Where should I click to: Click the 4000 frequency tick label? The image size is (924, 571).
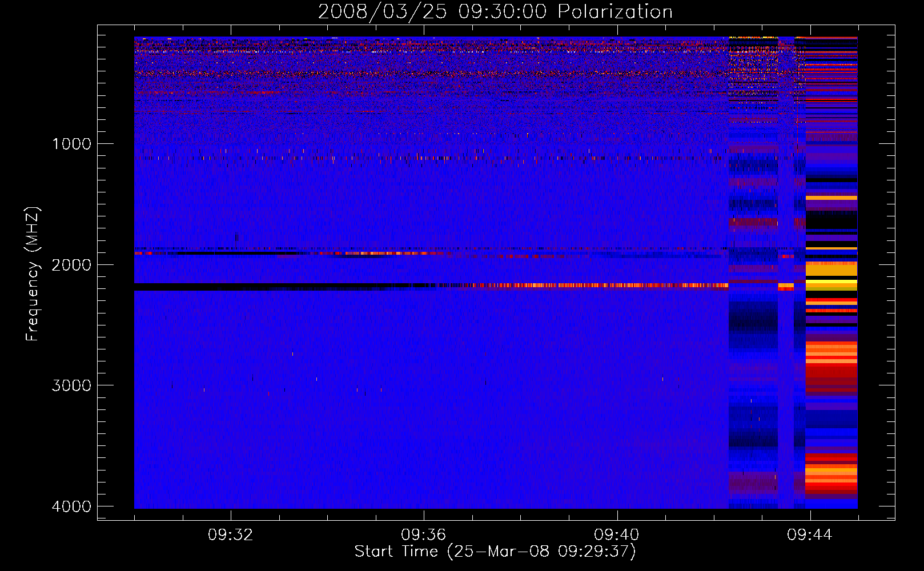[x=71, y=506]
